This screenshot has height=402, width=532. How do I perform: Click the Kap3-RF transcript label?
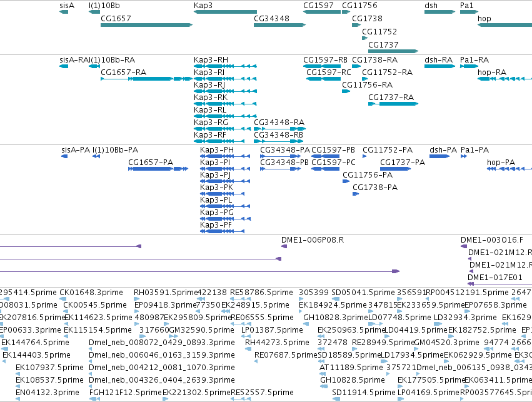pos(210,134)
